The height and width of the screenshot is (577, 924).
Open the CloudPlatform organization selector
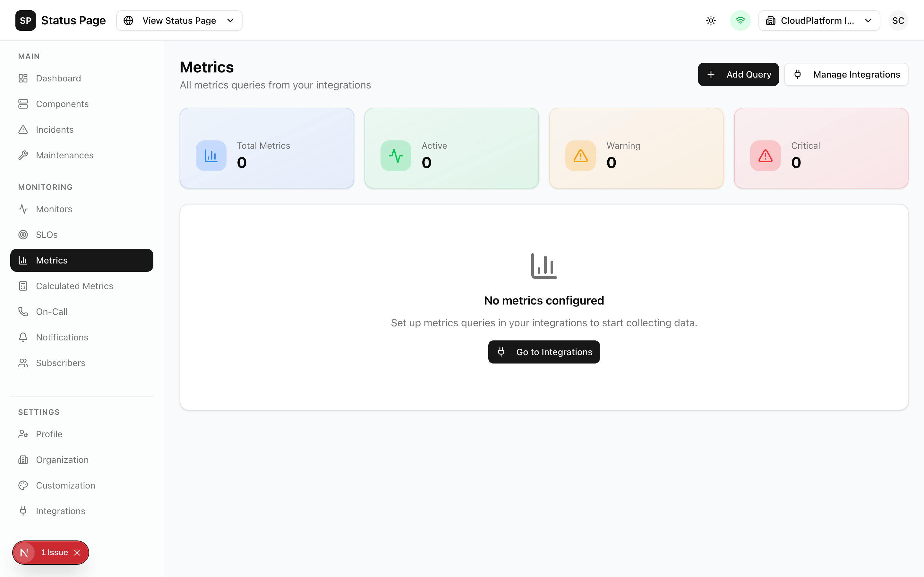819,20
